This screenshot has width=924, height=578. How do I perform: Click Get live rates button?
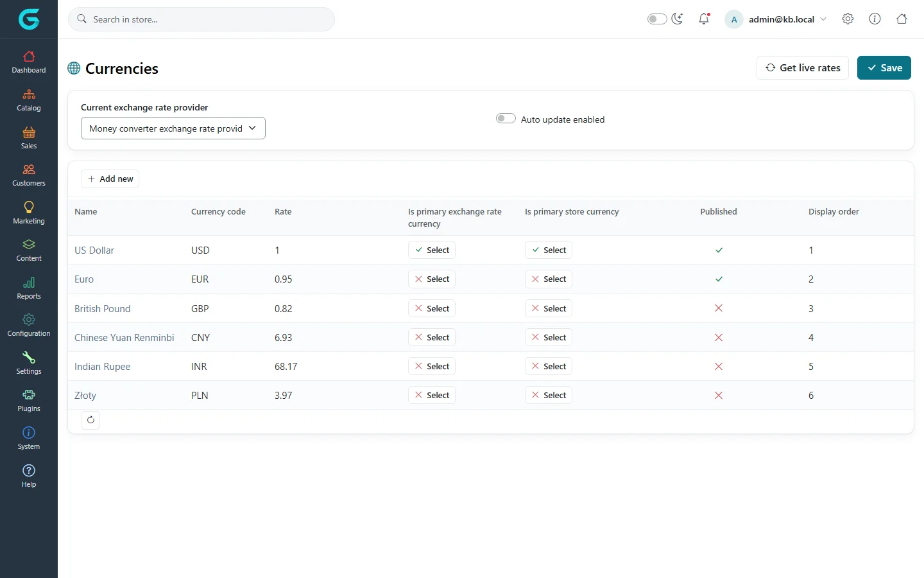[803, 68]
